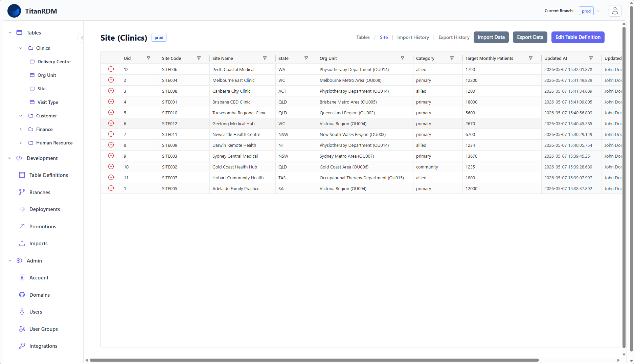634x364 pixels.
Task: Filter the Category column
Action: click(x=452, y=58)
